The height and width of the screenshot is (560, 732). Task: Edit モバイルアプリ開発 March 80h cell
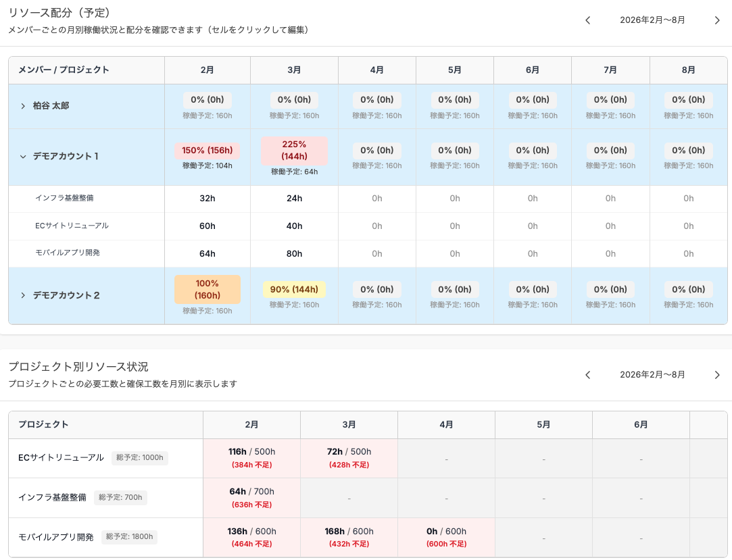pos(294,254)
